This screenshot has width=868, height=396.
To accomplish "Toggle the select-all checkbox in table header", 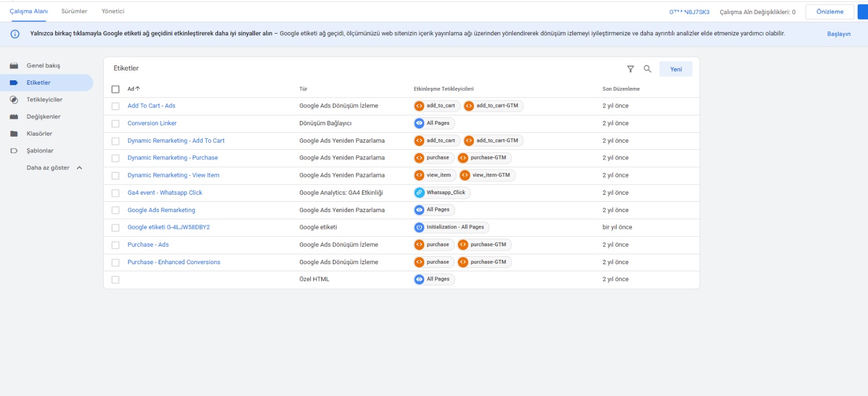I will (x=116, y=89).
